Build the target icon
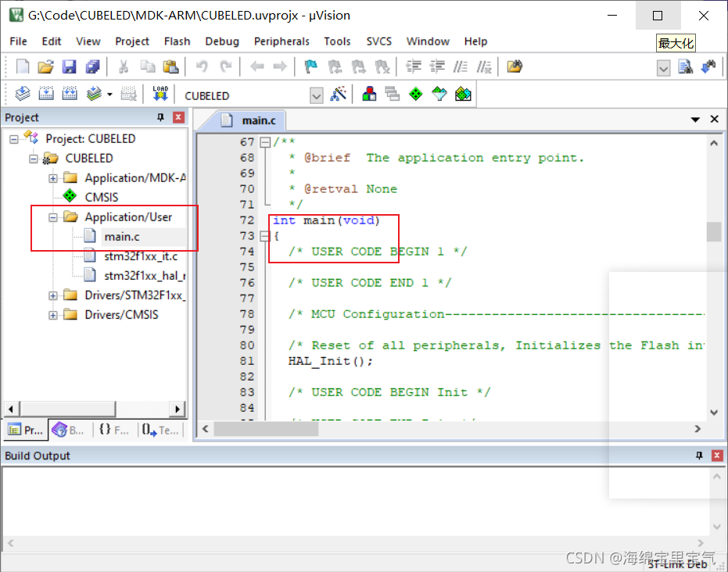The image size is (728, 572). tap(46, 95)
